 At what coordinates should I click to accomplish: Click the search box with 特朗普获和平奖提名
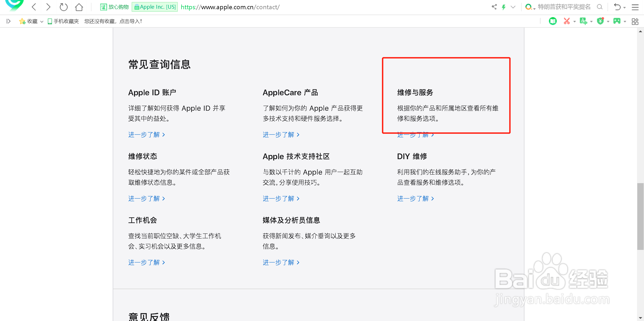point(564,7)
